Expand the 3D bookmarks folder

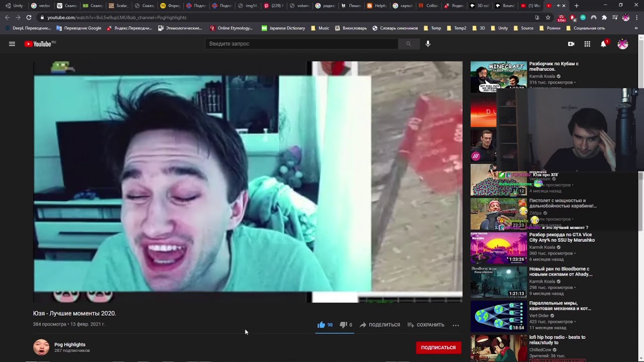[478, 28]
